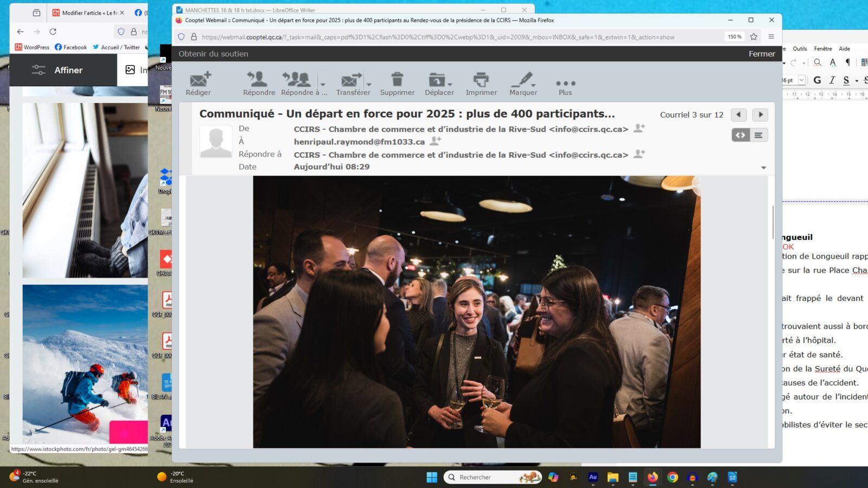Switch to HTML message view
Image resolution: width=868 pixels, height=488 pixels.
(741, 135)
